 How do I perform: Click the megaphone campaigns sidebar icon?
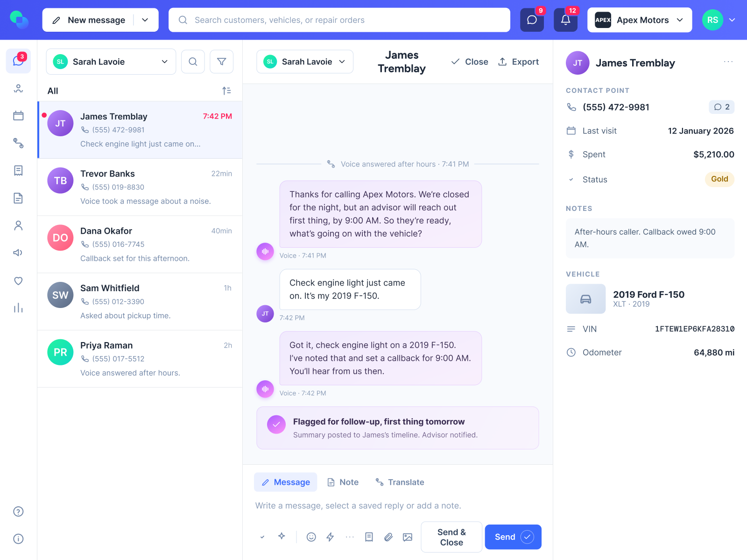18,253
